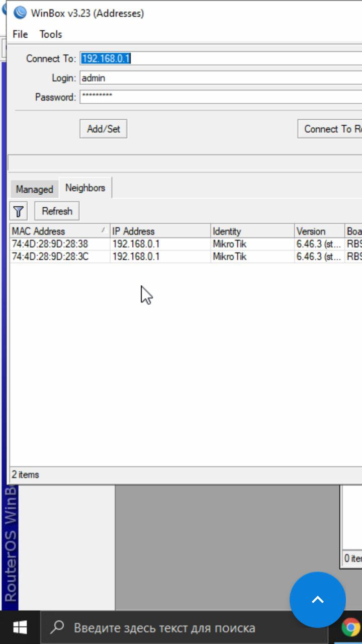Open the Tools menu
Screen dimensions: 362x644
(x=51, y=34)
